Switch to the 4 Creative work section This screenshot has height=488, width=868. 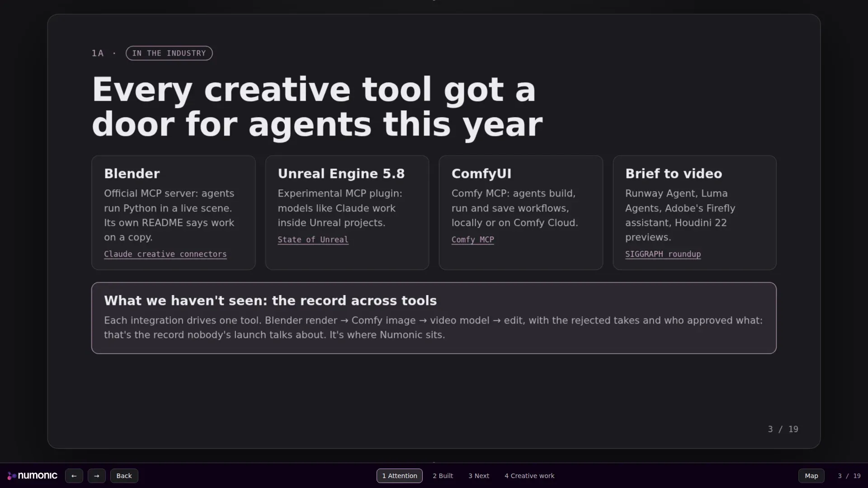pos(529,476)
